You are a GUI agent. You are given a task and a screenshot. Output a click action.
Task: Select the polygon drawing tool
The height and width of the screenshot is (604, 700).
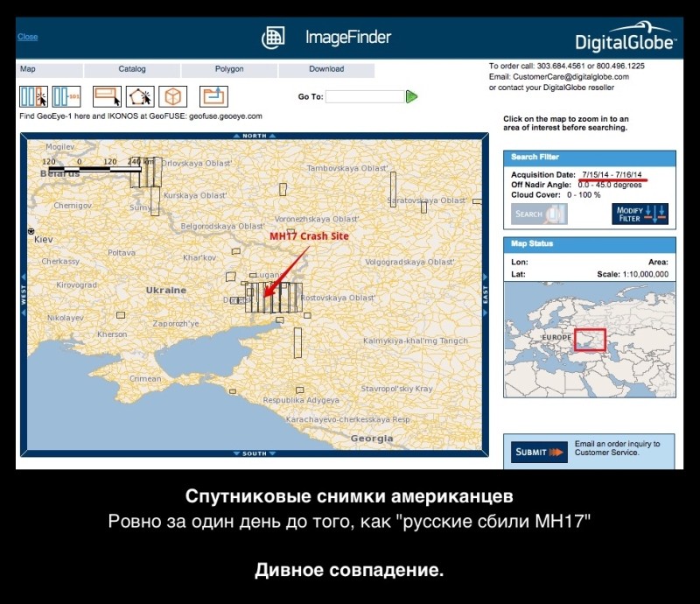140,96
